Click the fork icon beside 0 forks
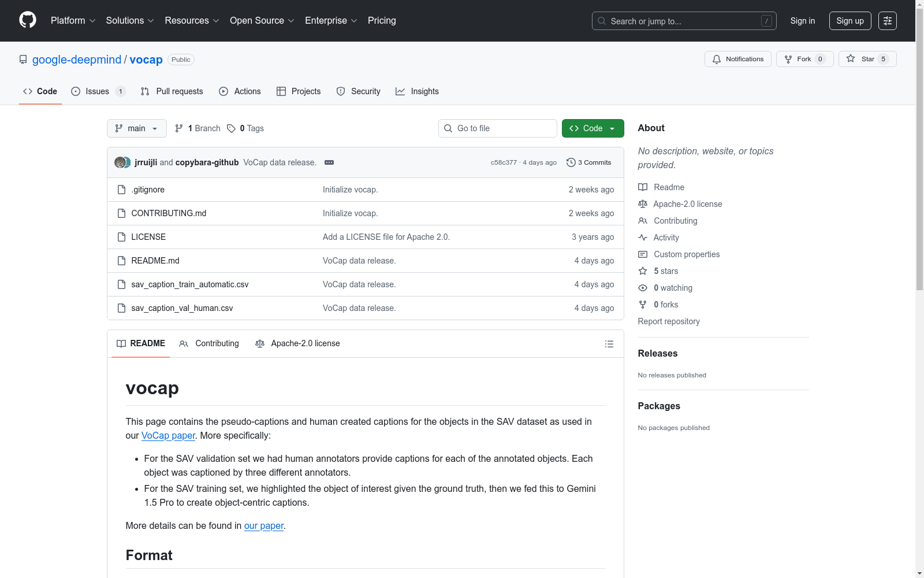 click(643, 305)
